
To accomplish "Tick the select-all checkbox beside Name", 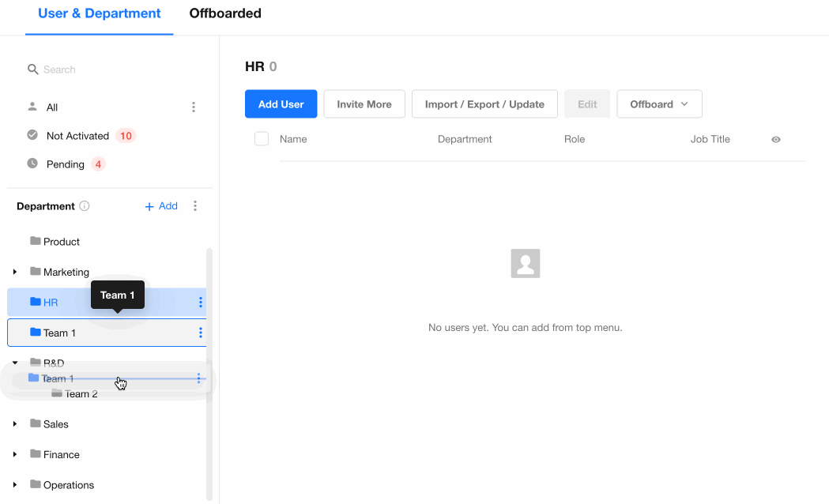I will [x=262, y=139].
